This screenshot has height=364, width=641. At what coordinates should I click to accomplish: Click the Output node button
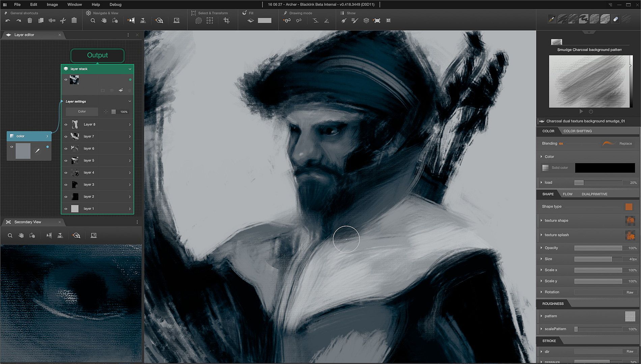click(97, 55)
